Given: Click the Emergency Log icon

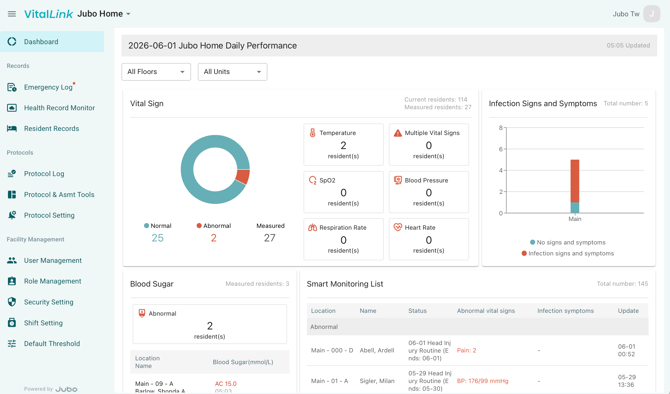Looking at the screenshot, I should 12,87.
